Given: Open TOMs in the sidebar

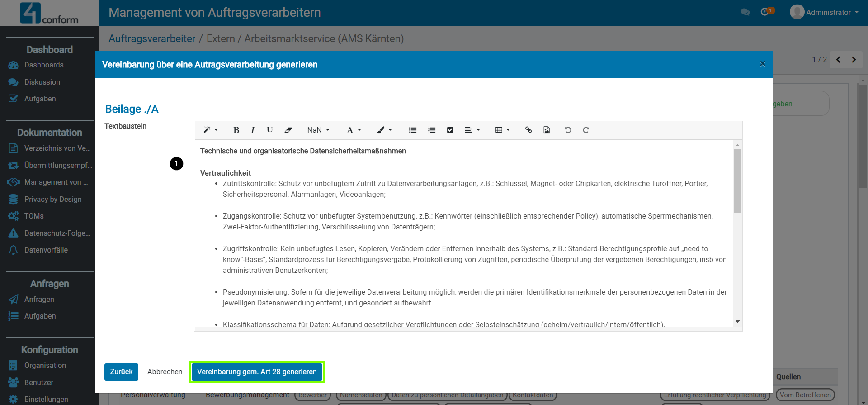Looking at the screenshot, I should 34,216.
